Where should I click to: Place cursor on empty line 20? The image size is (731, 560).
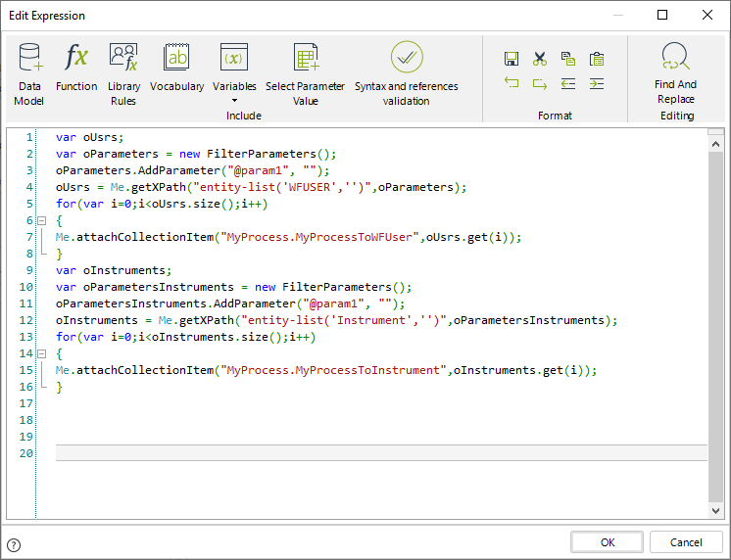[381, 453]
